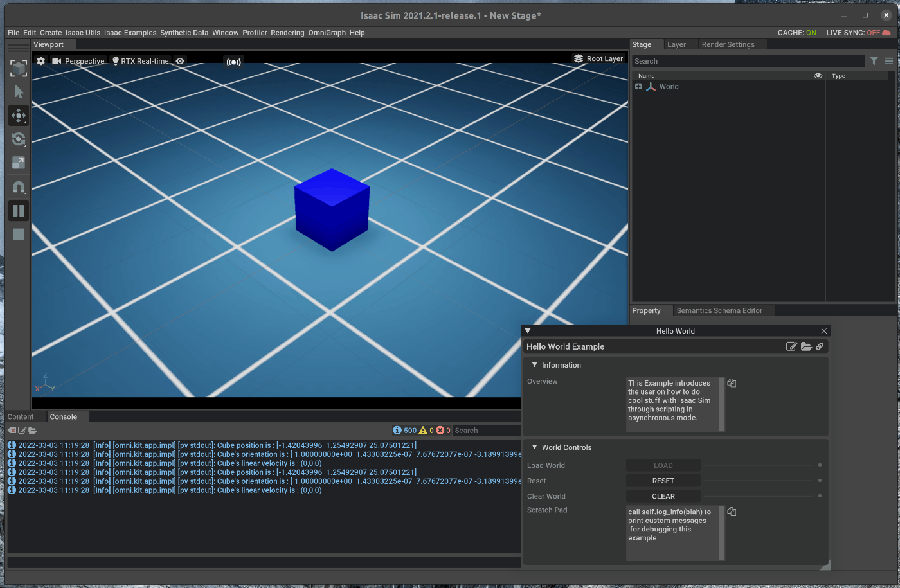Clear the console log with the eraser icon
Viewport: 900px width, 588px height.
(12, 431)
